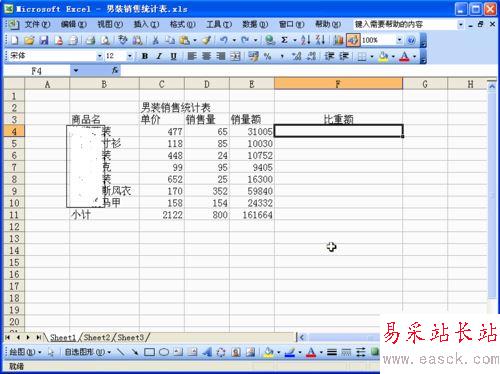Select the Line tool in Drawing toolbar
This screenshot has width=500, height=374.
click(x=120, y=352)
